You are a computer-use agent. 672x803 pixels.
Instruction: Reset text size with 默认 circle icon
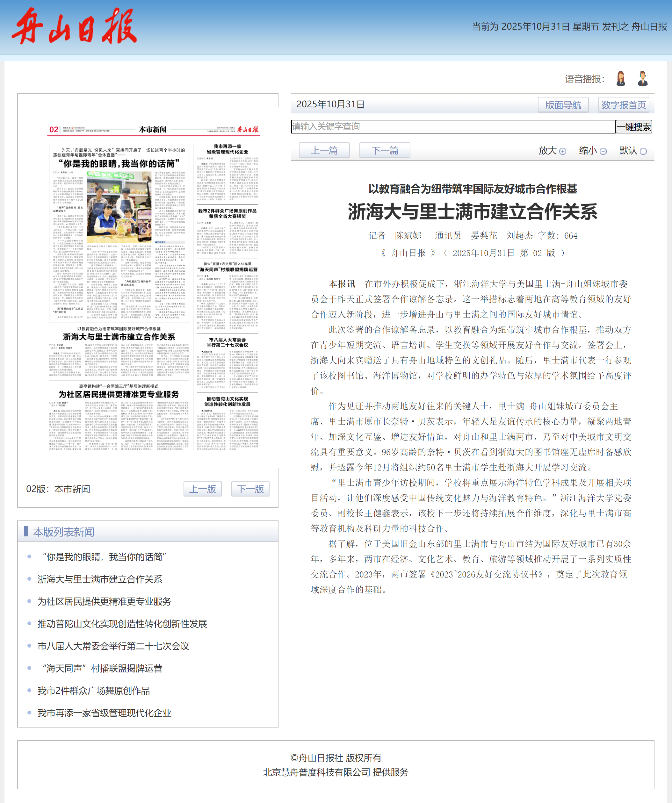tap(643, 151)
